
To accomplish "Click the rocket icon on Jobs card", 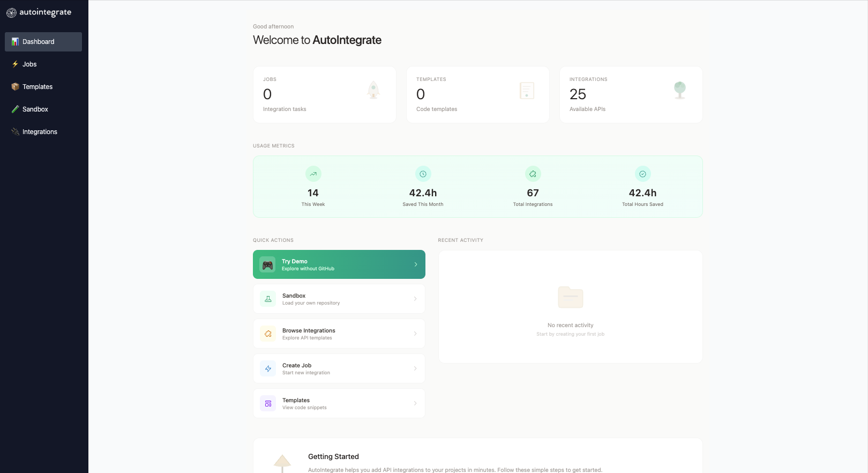I will (x=373, y=90).
